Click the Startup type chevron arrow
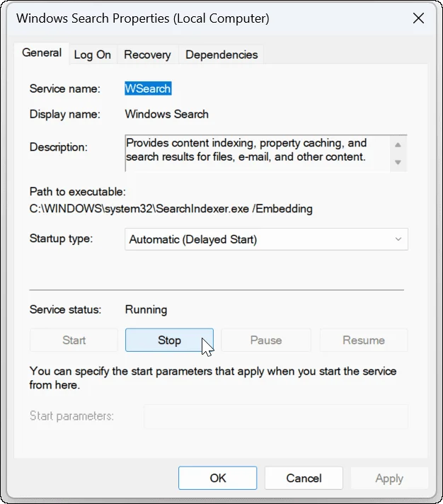The height and width of the screenshot is (504, 443). (x=398, y=239)
